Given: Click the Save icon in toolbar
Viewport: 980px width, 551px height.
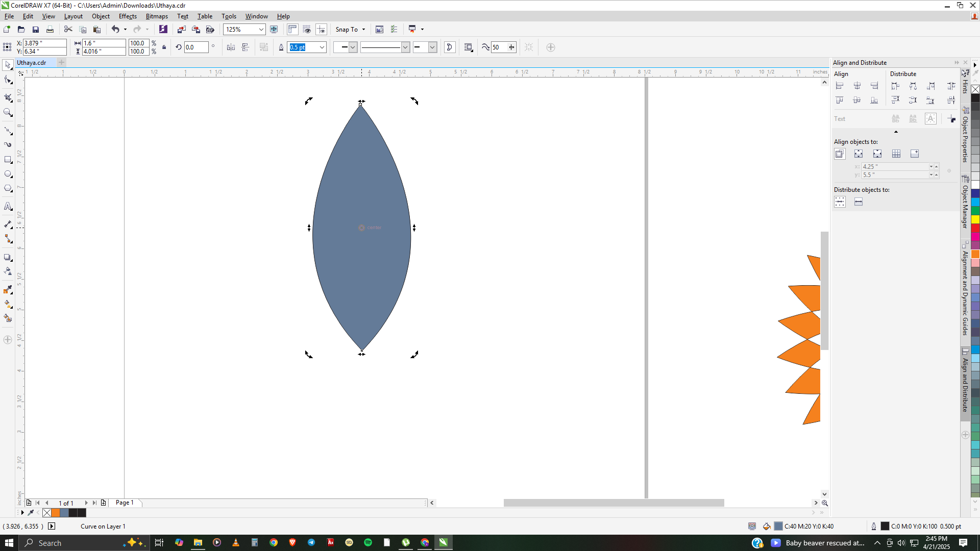Looking at the screenshot, I should point(36,30).
